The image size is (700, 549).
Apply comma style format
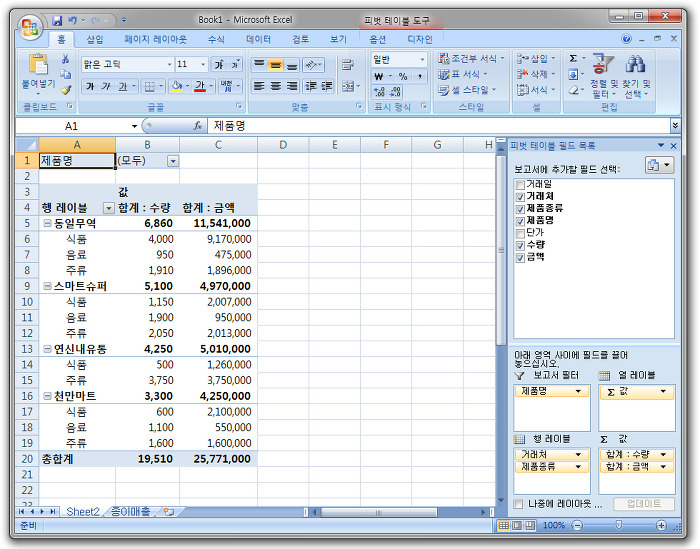[x=420, y=76]
